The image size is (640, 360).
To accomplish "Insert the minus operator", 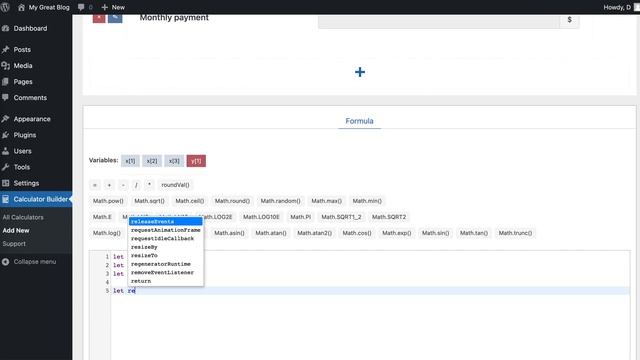I will tap(123, 185).
